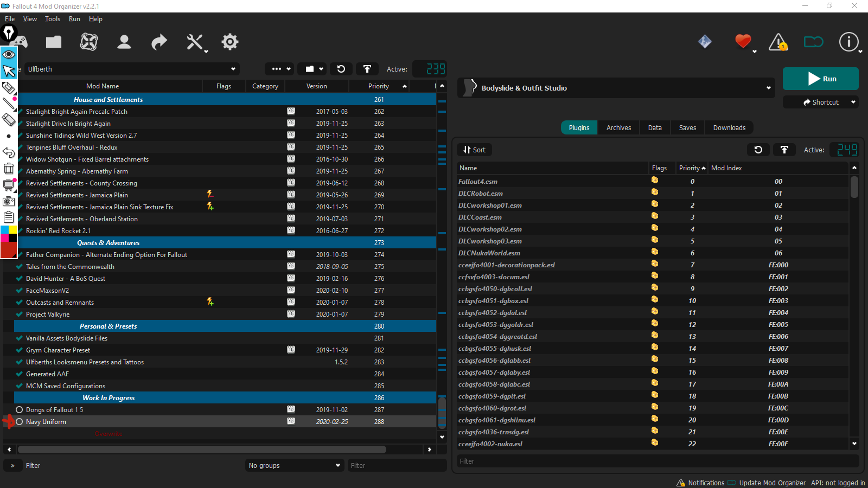This screenshot has width=868, height=488.
Task: Disable the Outcasts and Remnants mod checkbox
Action: [x=19, y=303]
